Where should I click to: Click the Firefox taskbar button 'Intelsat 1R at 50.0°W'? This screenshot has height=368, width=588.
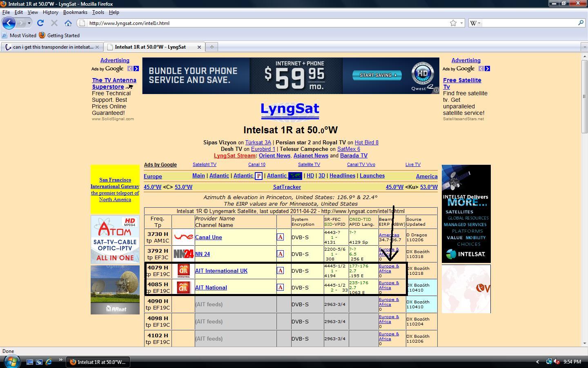(98, 362)
